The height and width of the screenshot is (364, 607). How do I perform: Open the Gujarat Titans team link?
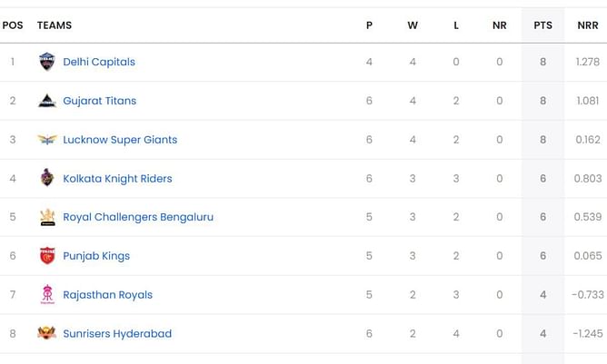pos(99,101)
